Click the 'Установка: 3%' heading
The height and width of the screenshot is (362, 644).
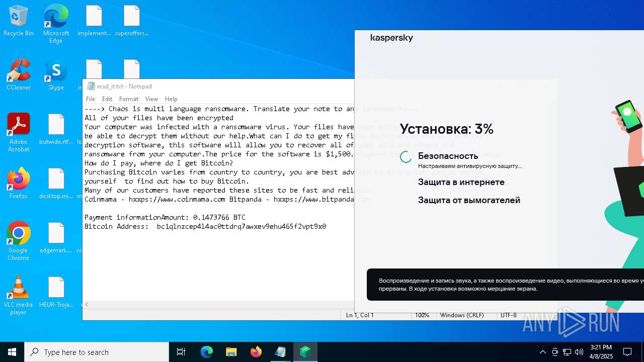coord(447,129)
